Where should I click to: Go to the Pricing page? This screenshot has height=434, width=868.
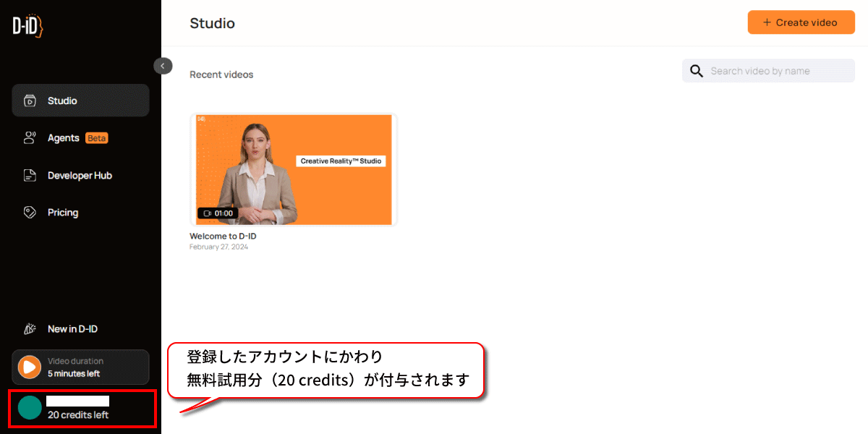(x=80, y=212)
